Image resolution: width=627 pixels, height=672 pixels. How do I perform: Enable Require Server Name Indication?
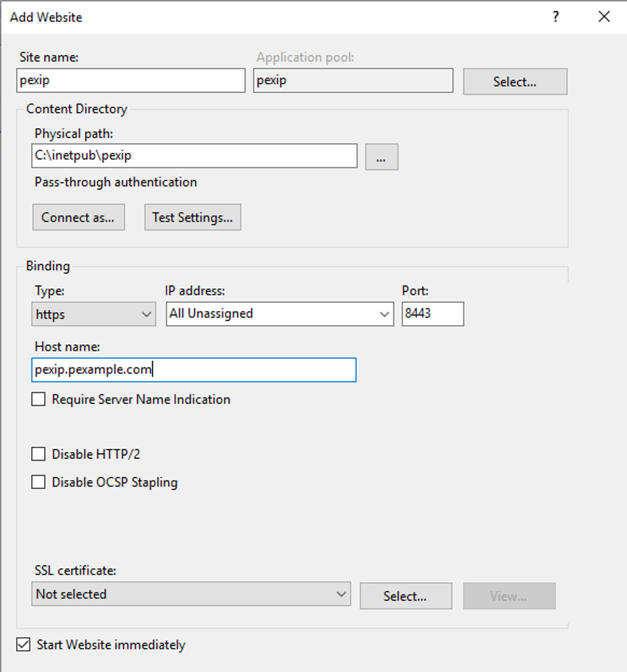38,400
